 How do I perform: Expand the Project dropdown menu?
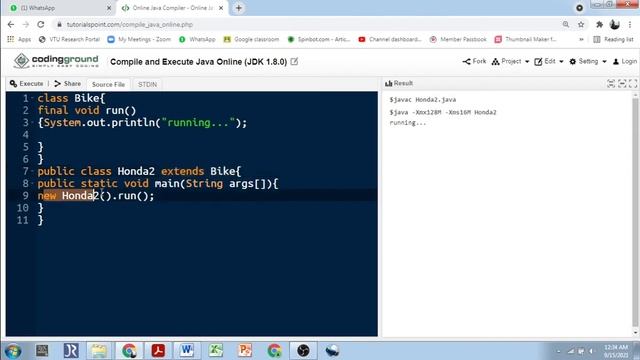(x=510, y=61)
